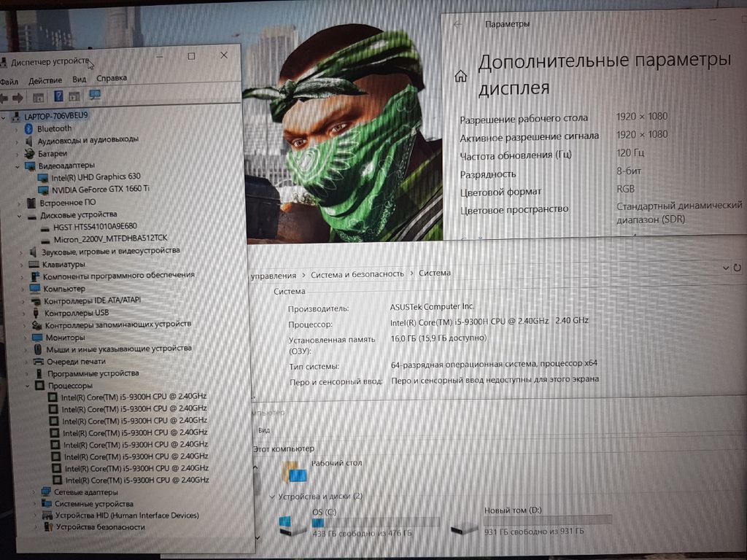The width and height of the screenshot is (747, 560).
Task: Click the show/hide action pane toolbar icon
Action: pyautogui.click(x=74, y=96)
